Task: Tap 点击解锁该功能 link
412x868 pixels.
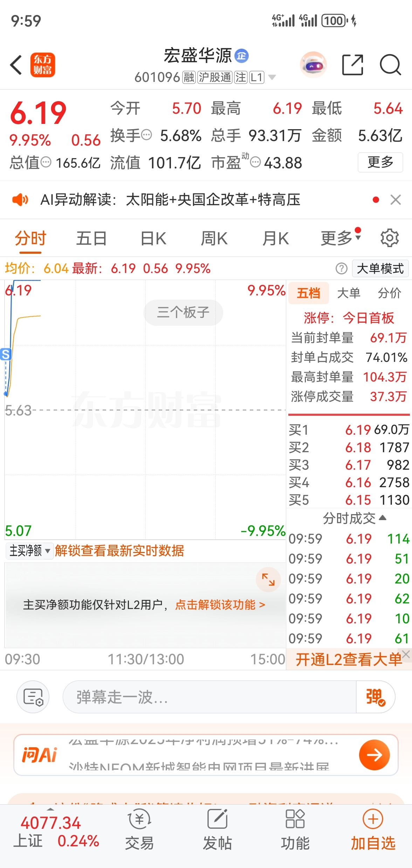Action: click(x=220, y=604)
